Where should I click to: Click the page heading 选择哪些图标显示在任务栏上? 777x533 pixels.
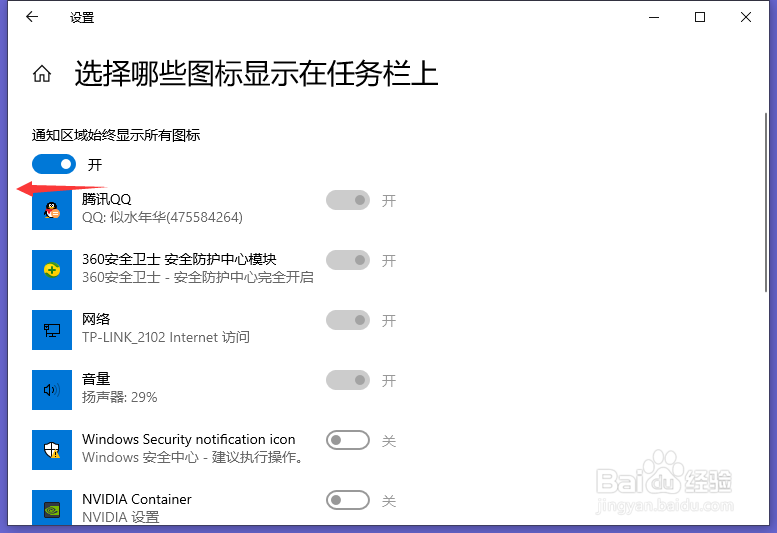click(x=256, y=74)
